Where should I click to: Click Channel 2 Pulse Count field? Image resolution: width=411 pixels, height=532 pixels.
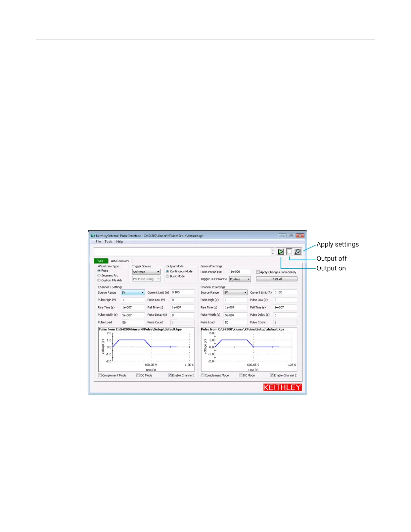pos(285,322)
